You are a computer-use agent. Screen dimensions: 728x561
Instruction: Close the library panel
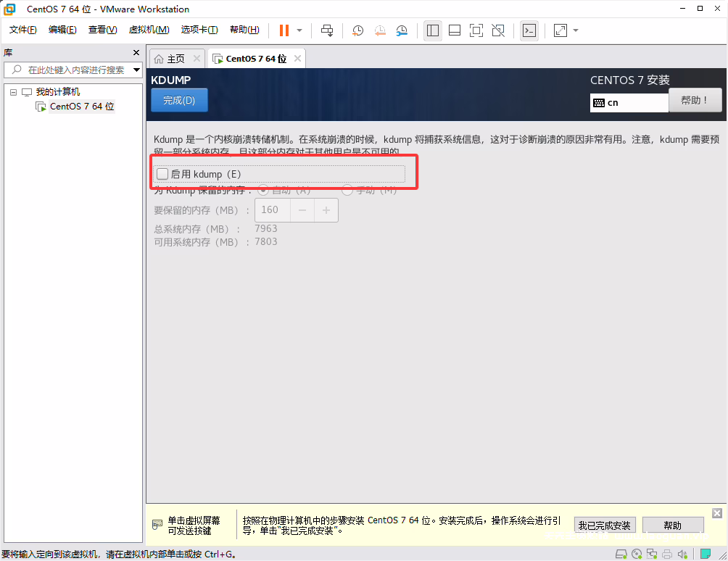click(x=136, y=52)
